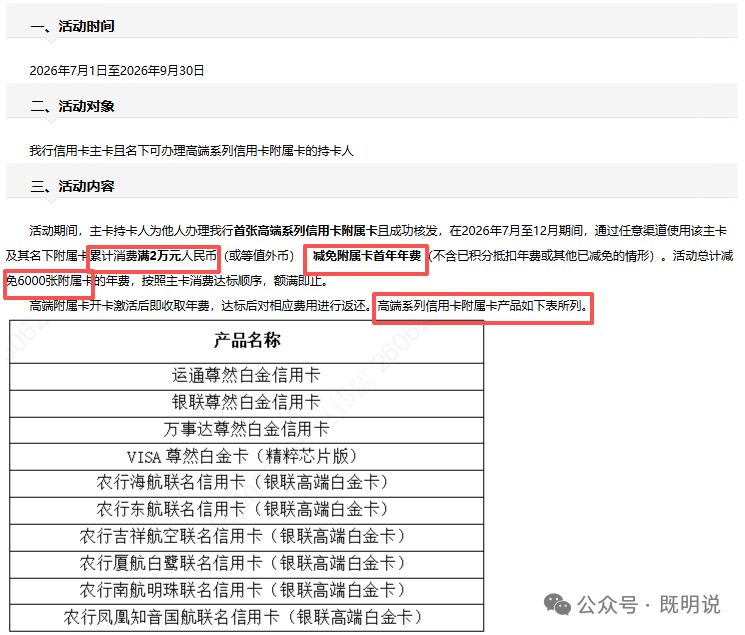
Task: Select the table row 运通尊然白金信用卡
Action: (x=247, y=376)
